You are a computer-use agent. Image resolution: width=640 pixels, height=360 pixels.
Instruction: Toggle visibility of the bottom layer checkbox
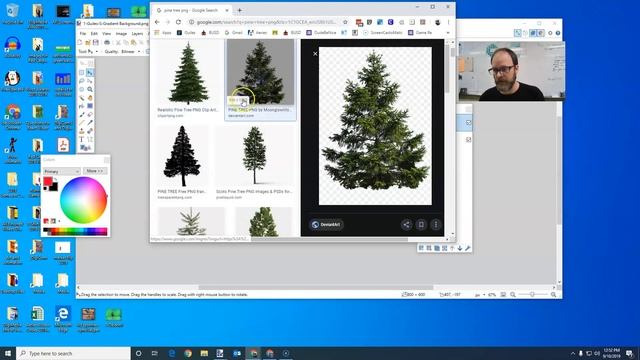(468, 140)
